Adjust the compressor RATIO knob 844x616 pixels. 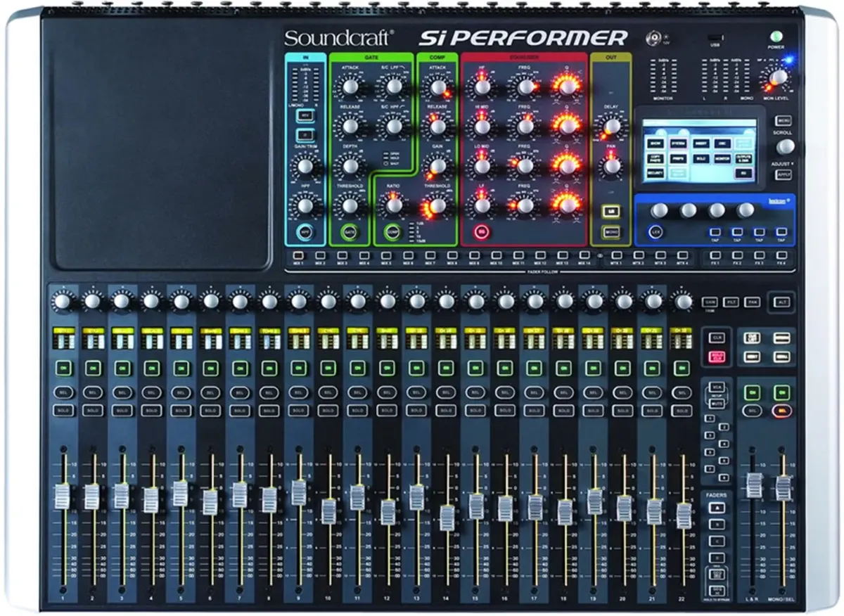(393, 205)
